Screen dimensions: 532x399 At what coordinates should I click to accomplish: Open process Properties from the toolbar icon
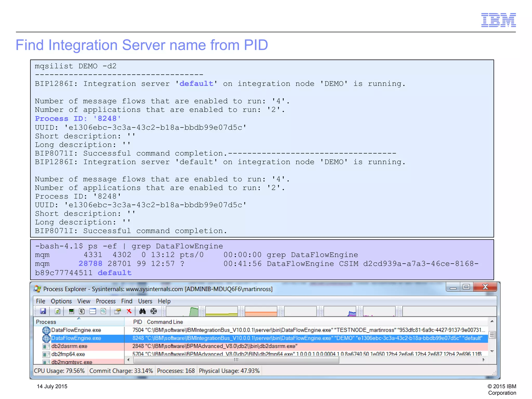click(x=118, y=311)
